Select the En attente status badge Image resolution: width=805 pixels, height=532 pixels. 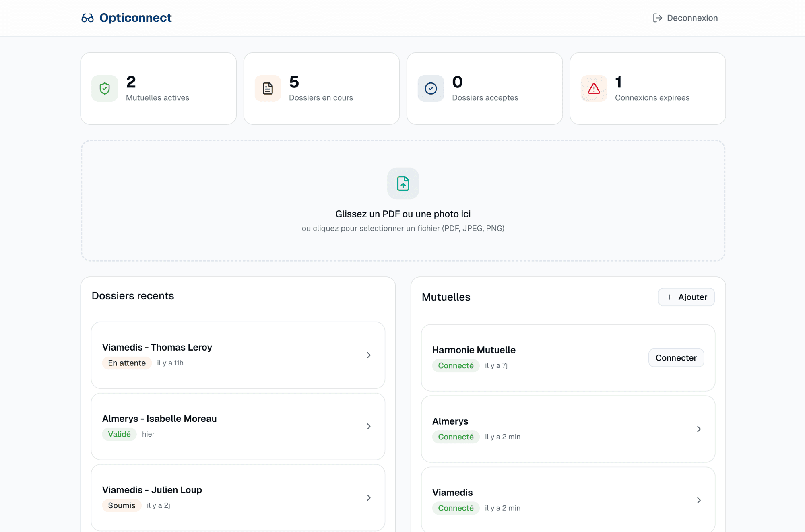126,363
